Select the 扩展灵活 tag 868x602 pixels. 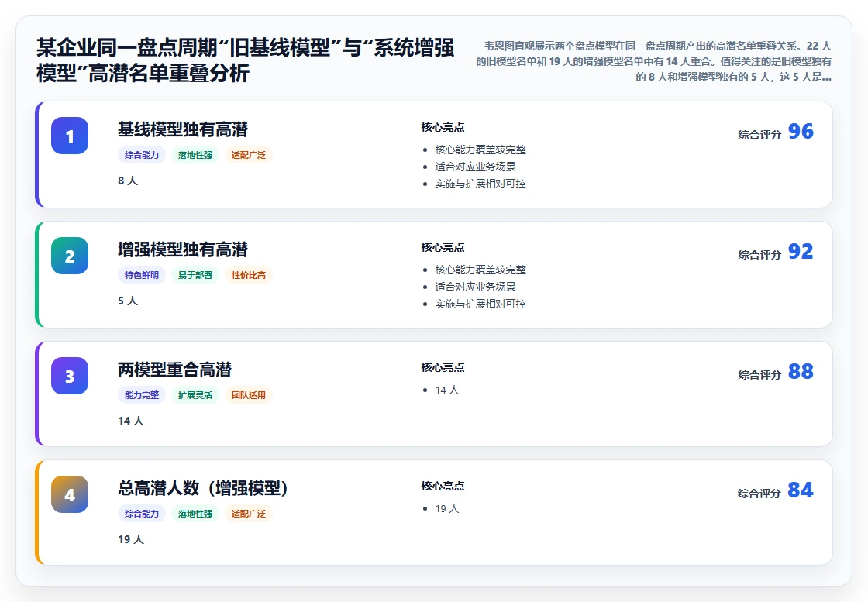(x=195, y=395)
